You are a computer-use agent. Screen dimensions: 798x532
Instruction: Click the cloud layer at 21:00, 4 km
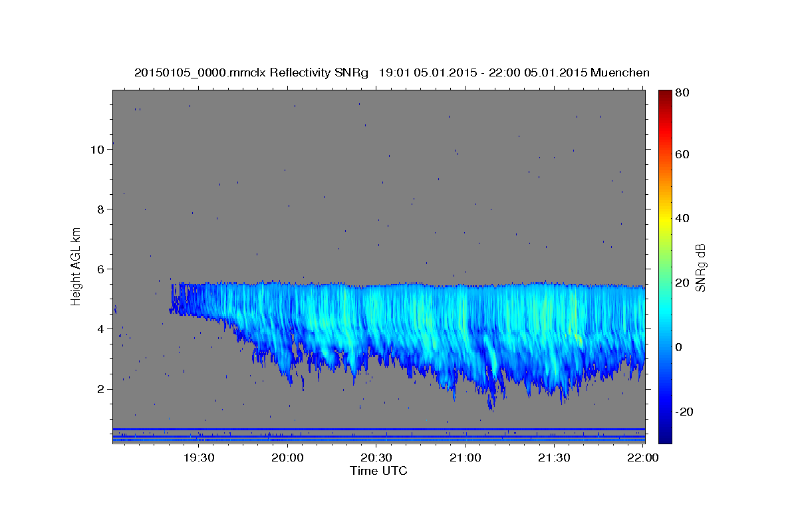(x=465, y=329)
